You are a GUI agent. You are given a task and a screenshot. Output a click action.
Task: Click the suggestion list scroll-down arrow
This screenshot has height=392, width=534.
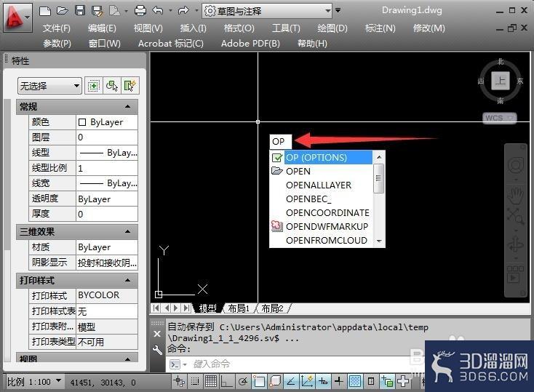click(x=379, y=241)
